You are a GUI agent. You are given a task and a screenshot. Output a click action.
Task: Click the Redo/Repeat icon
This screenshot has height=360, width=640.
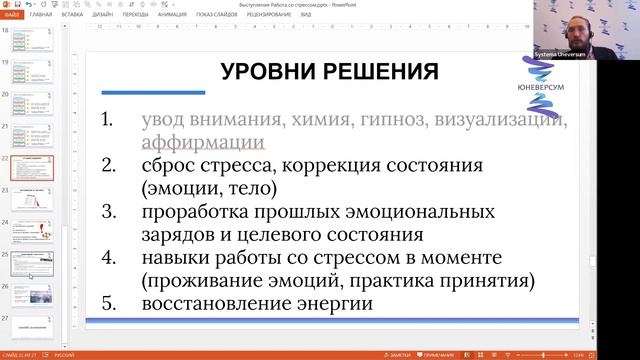tap(44, 4)
